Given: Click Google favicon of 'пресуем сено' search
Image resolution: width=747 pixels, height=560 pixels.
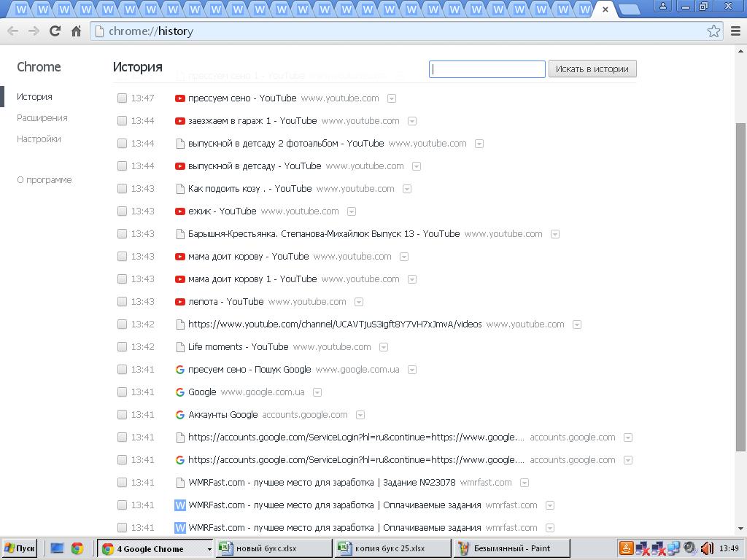Looking at the screenshot, I should pyautogui.click(x=179, y=370).
